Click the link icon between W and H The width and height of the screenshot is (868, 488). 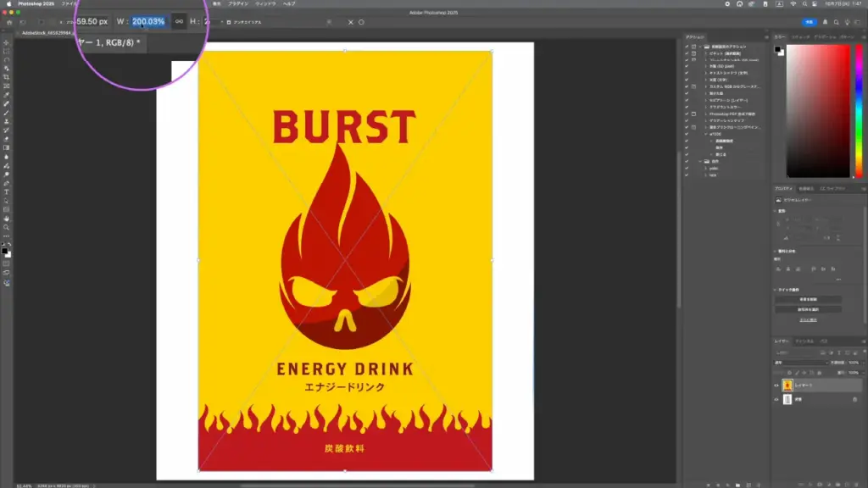click(179, 21)
